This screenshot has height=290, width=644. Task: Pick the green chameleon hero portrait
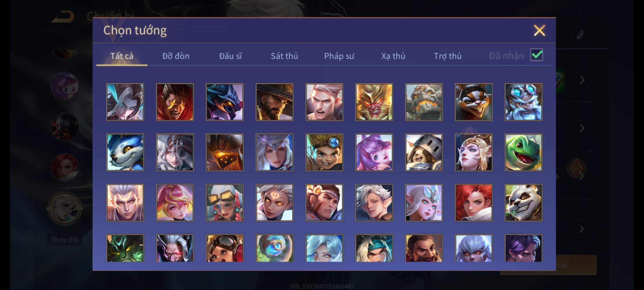[x=523, y=152]
